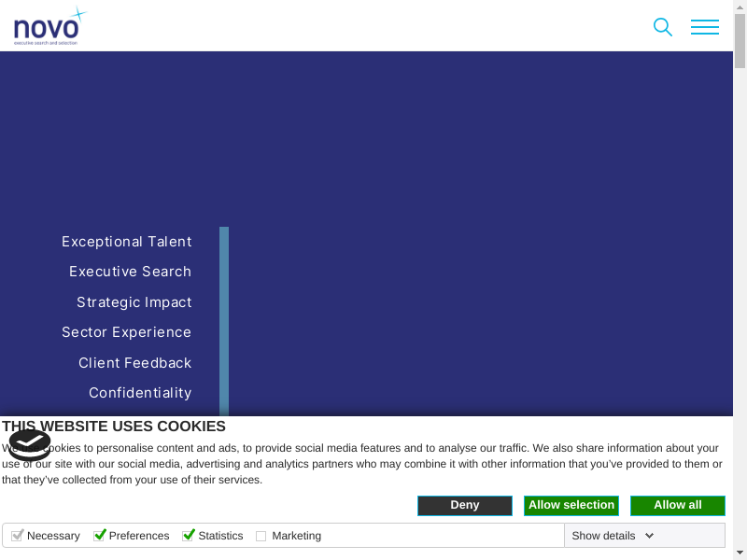This screenshot has width=747, height=560.
Task: Click the Allow selection button
Action: [x=571, y=505]
